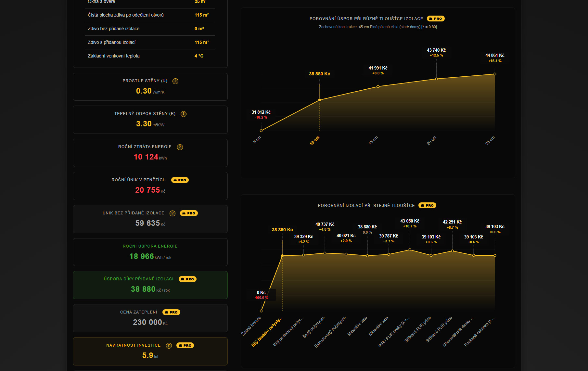Click the 25 cm axis label
Image resolution: width=588 pixels, height=371 pixels.
tap(490, 141)
